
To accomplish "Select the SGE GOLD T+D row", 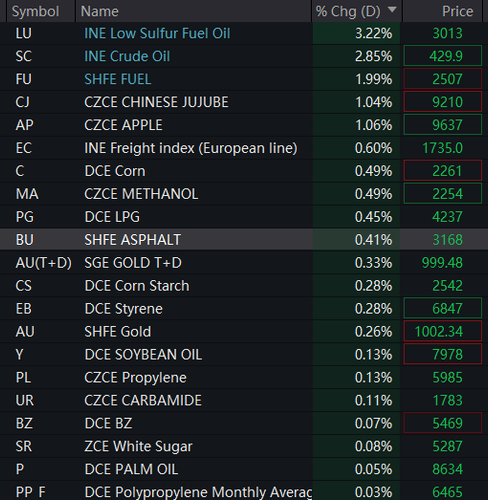I will click(x=244, y=263).
